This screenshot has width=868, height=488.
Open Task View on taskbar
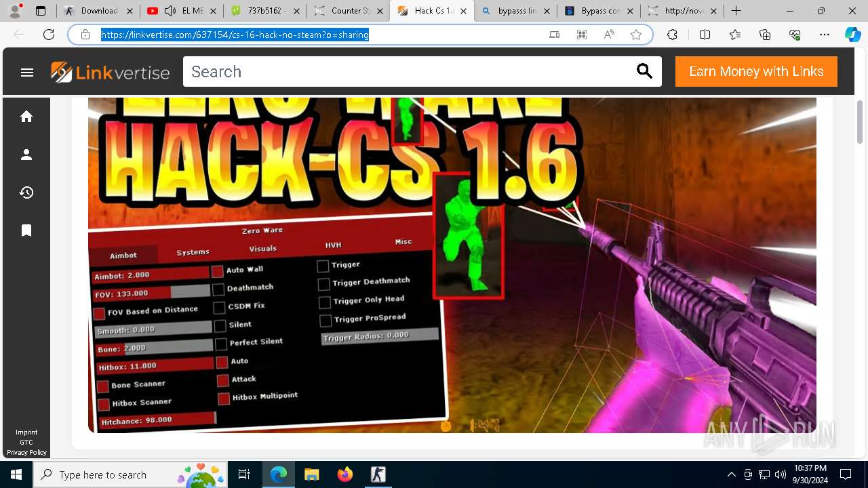tap(244, 474)
